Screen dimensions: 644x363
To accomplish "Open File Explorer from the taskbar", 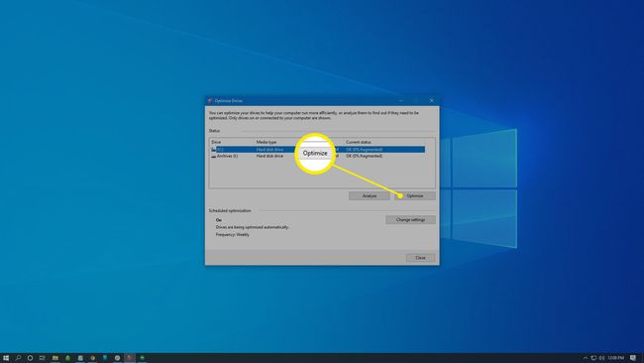I will [55, 358].
